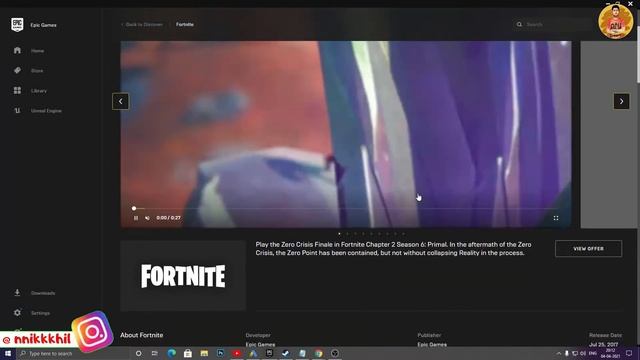Click the microphone tray icon
The width and height of the screenshot is (640, 360).
coord(567,353)
